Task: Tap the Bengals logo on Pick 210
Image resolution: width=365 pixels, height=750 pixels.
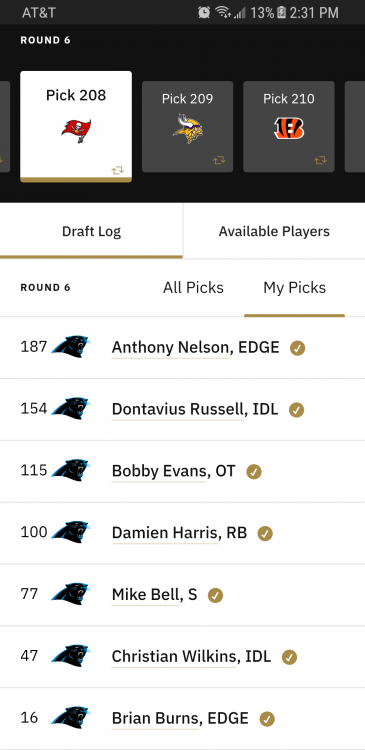Action: 289,128
